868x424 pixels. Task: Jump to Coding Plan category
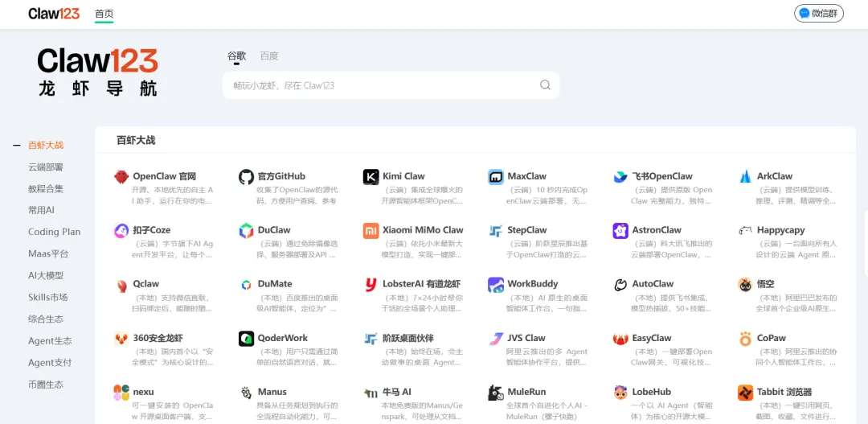pyautogui.click(x=55, y=232)
